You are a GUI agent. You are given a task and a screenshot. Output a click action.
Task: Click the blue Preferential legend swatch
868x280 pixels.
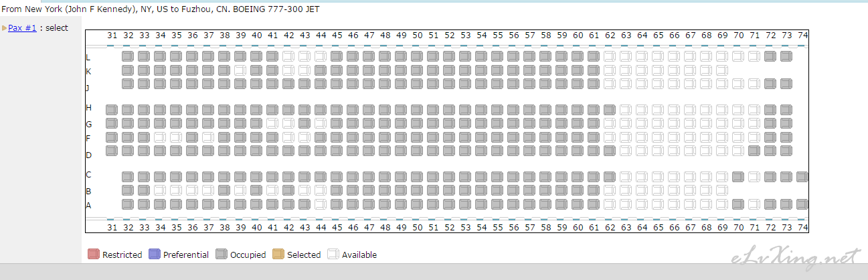coord(155,254)
